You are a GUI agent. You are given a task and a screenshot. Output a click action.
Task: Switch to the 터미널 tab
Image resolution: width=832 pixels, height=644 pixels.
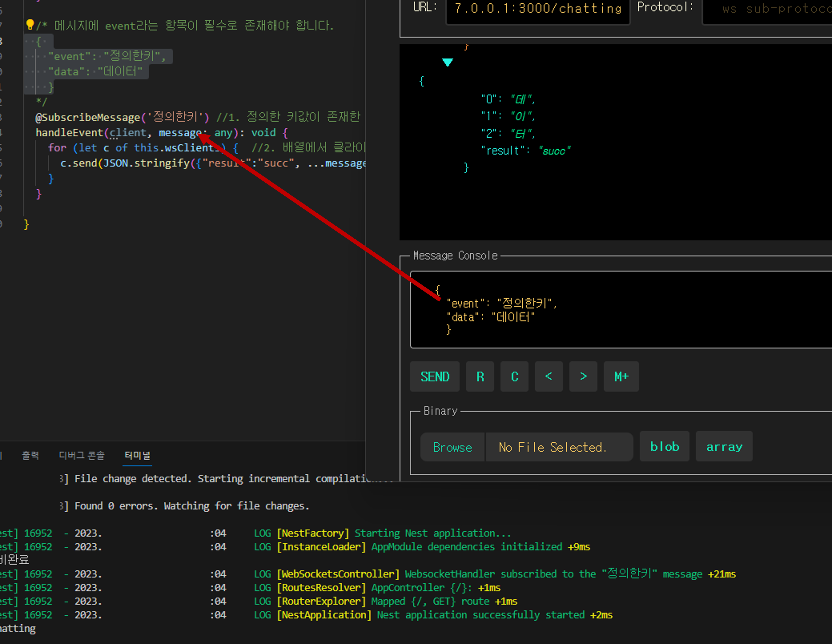click(x=137, y=455)
